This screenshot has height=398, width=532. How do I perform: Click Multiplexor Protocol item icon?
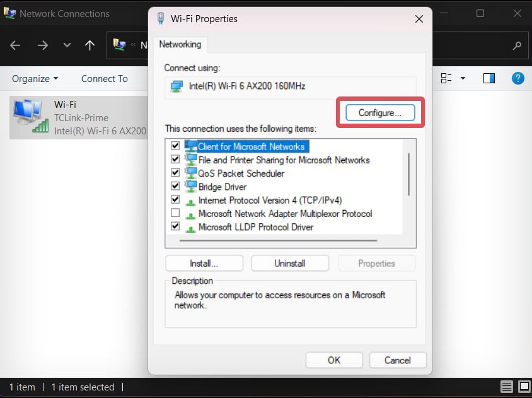[x=191, y=216]
